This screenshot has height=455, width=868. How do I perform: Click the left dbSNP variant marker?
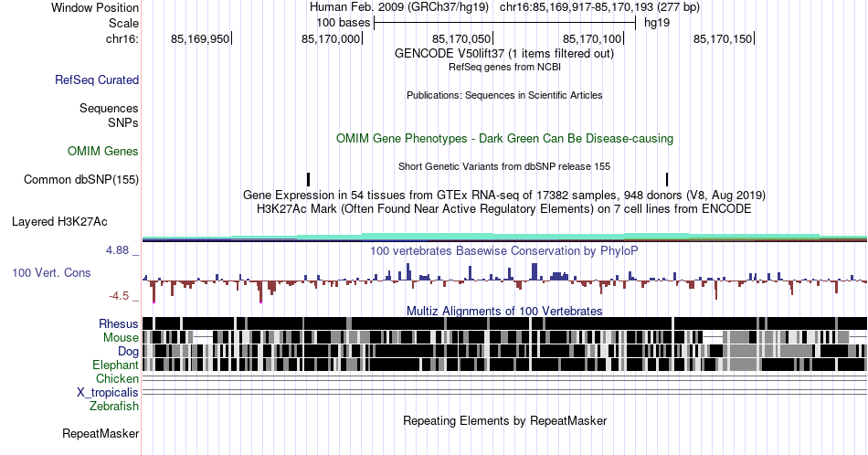[x=308, y=179]
